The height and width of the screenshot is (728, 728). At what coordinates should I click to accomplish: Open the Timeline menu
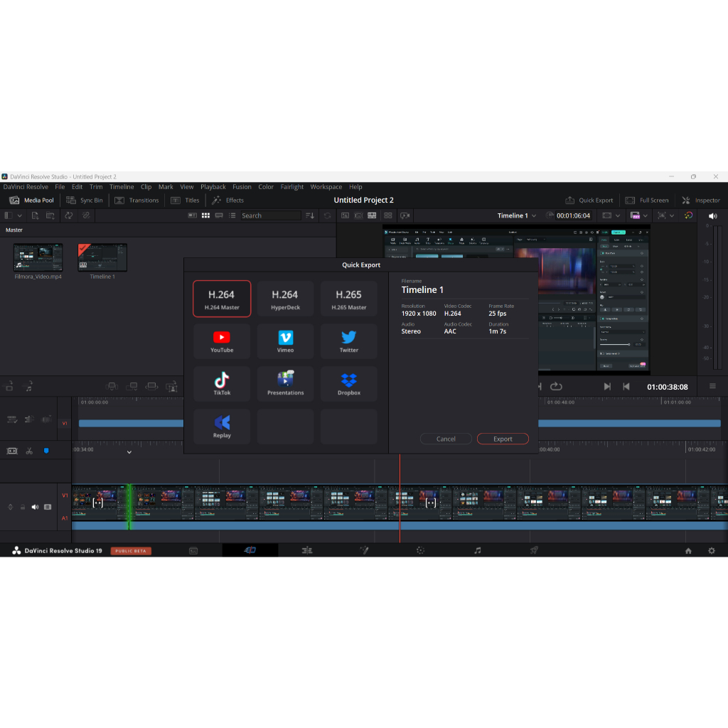(x=122, y=187)
